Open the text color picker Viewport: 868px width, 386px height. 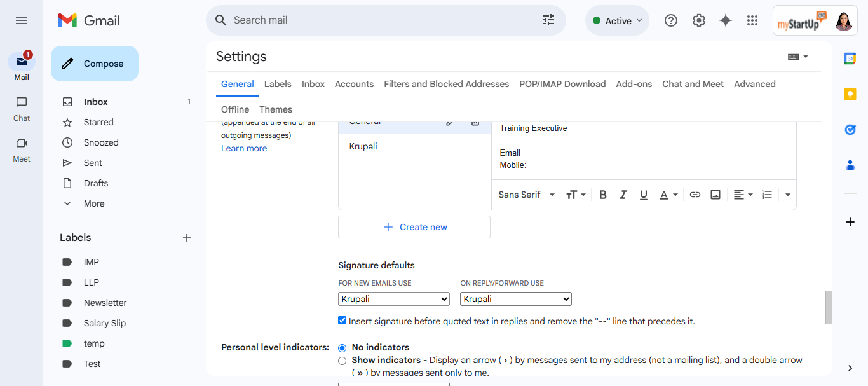tap(668, 195)
